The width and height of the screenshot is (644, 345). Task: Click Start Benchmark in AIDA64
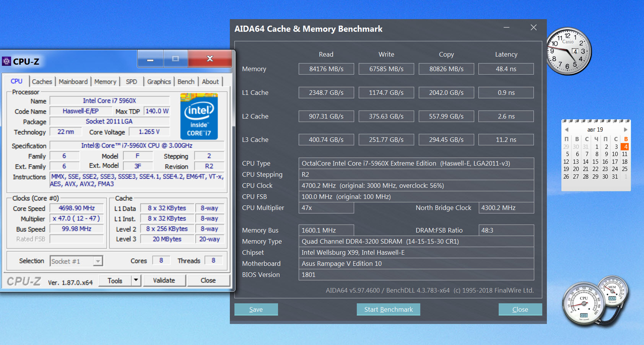[389, 309]
